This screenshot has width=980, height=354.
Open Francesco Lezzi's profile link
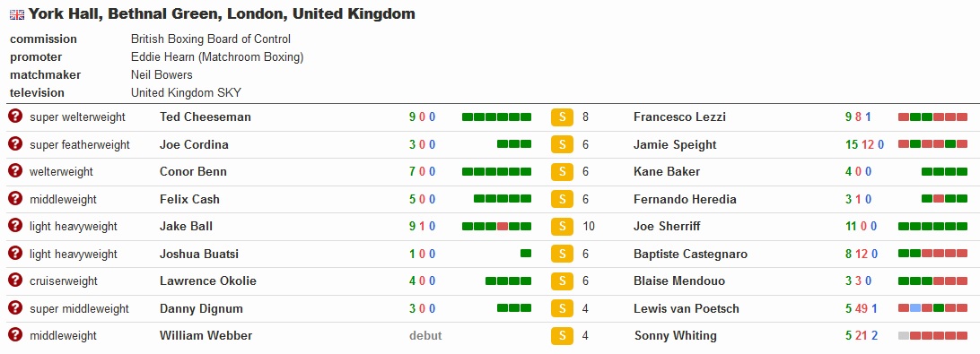679,117
